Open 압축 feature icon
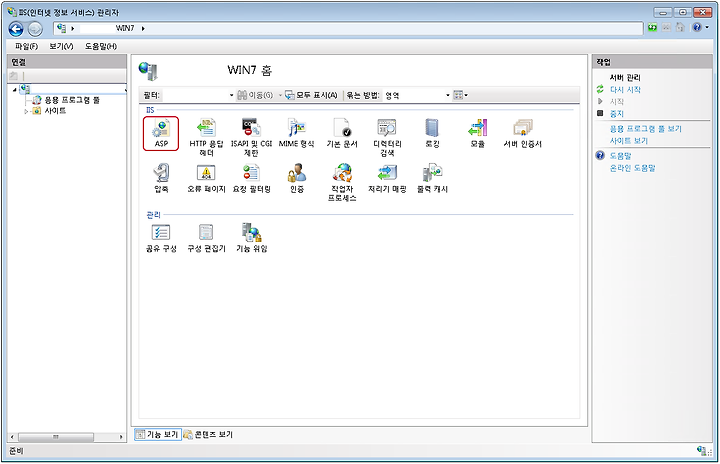Screen dimensions: 720x464 [161, 178]
